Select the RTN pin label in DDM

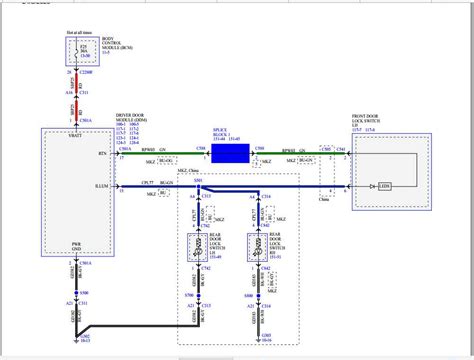[102, 154]
